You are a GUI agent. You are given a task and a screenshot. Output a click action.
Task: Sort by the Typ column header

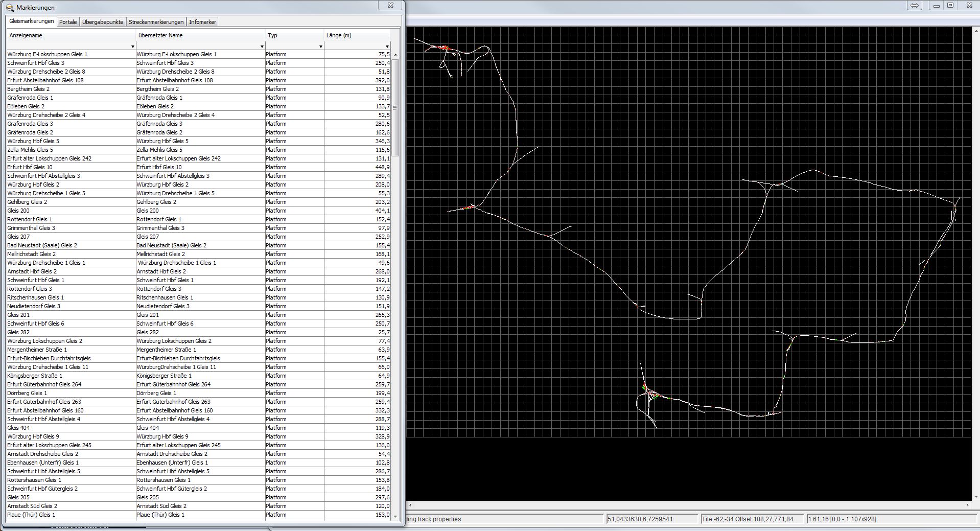tap(294, 35)
